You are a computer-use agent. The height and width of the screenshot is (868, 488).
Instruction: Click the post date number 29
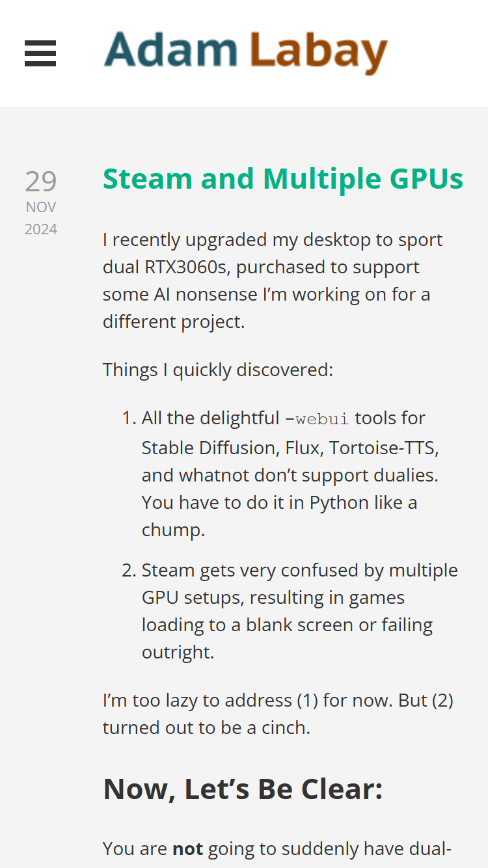[x=41, y=182]
